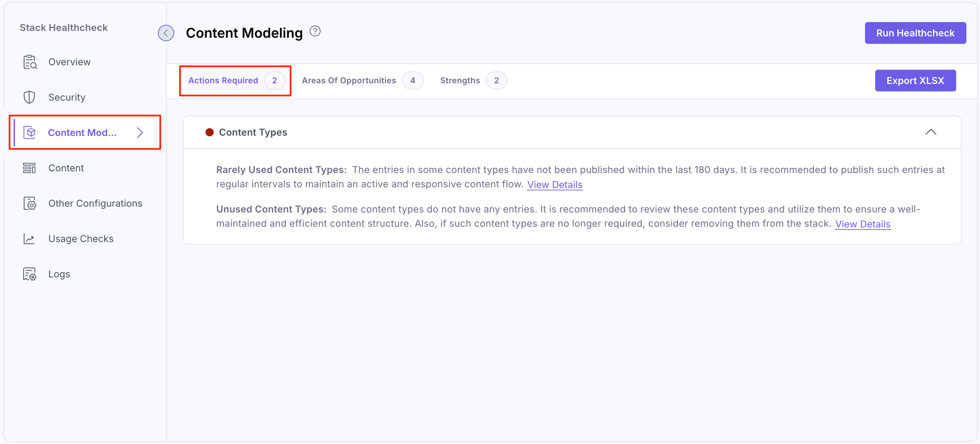The width and height of the screenshot is (980, 444).
Task: Open the Areas Of Opportunities tab
Action: [348, 80]
